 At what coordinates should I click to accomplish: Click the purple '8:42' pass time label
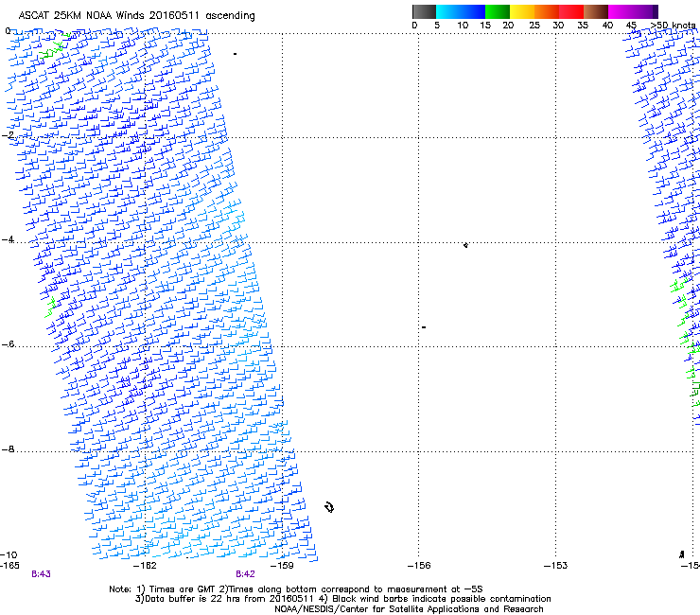(x=246, y=574)
